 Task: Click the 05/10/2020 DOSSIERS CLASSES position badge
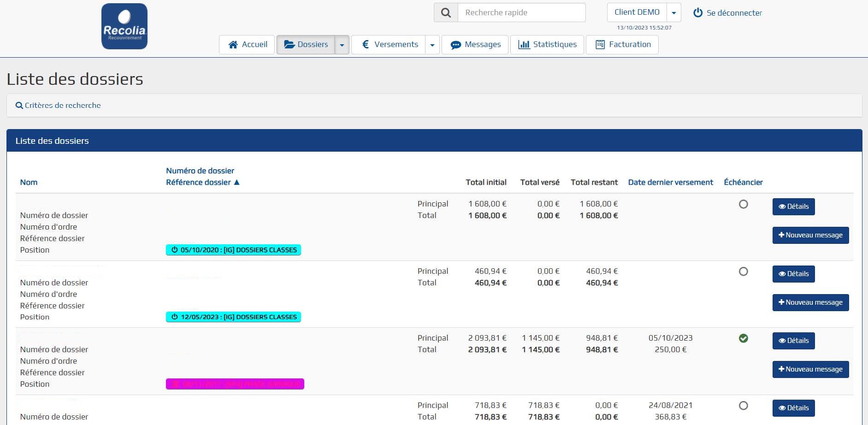[x=233, y=250]
